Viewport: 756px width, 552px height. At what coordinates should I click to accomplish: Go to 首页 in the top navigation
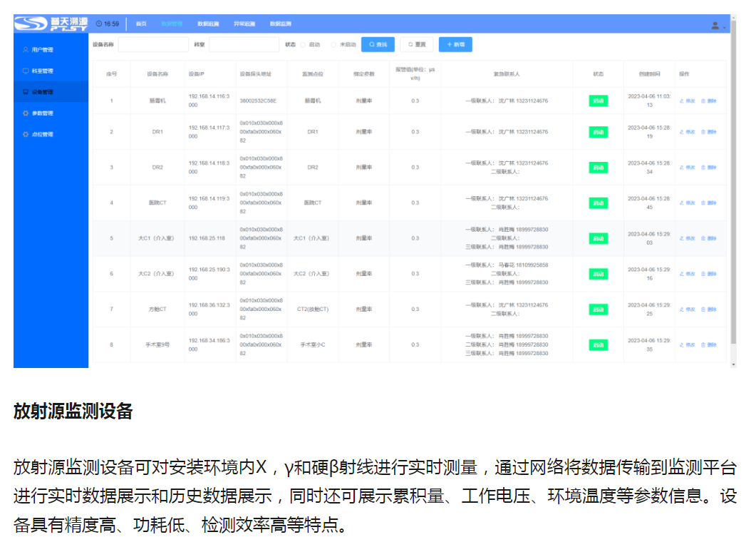click(141, 24)
